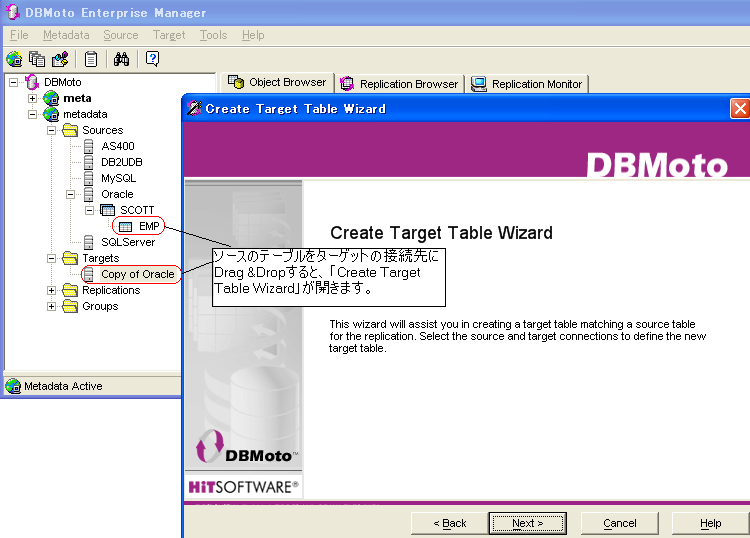Click the Back button in wizard

pyautogui.click(x=450, y=523)
